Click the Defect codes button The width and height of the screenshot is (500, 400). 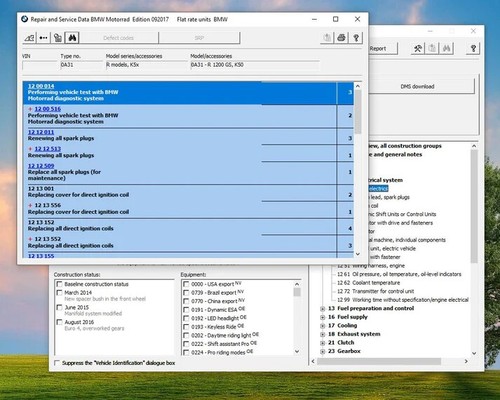[x=119, y=38]
